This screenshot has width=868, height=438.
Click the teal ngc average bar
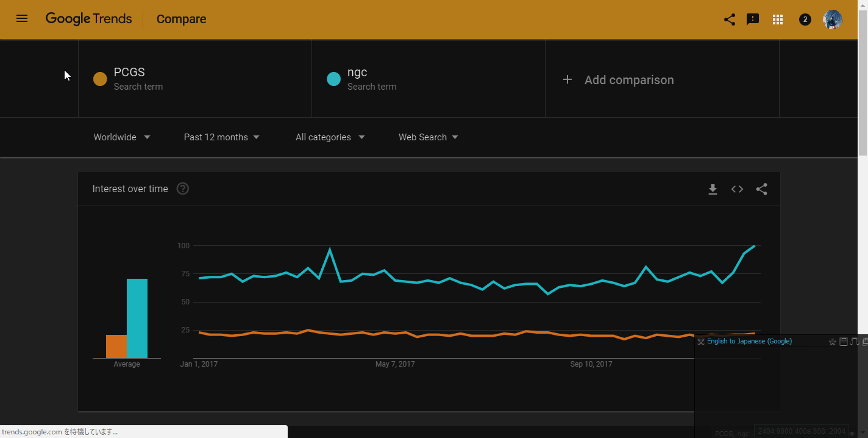click(137, 318)
